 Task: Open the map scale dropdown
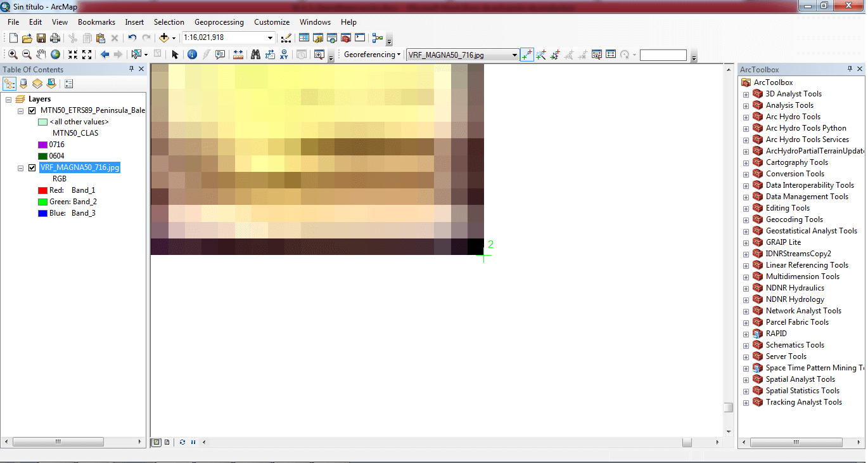click(270, 38)
